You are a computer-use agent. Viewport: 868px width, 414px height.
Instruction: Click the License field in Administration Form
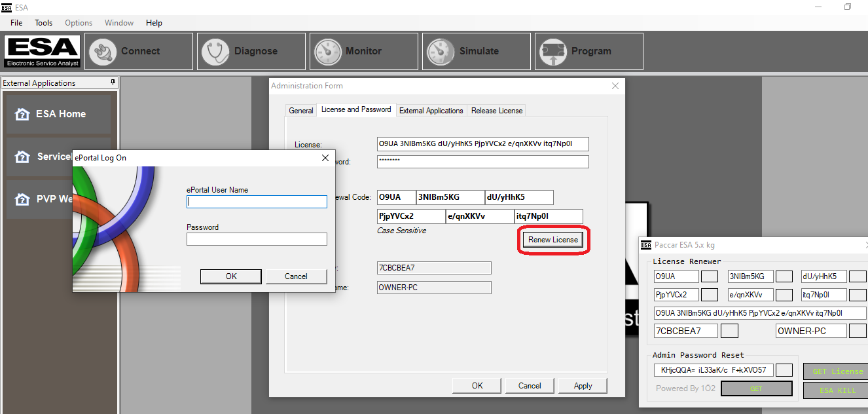(483, 144)
